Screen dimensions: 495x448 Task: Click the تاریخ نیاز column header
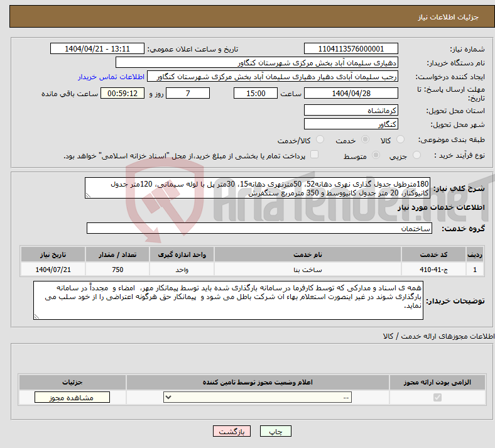point(53,254)
